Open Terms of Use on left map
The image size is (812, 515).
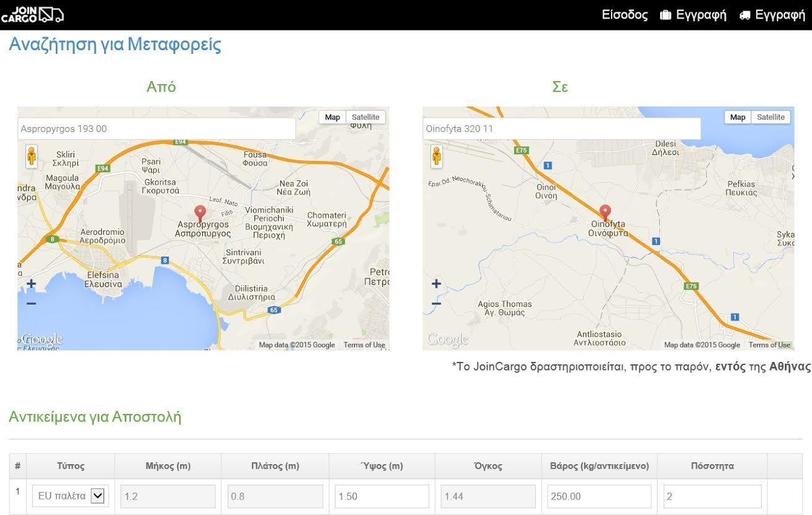coord(364,345)
